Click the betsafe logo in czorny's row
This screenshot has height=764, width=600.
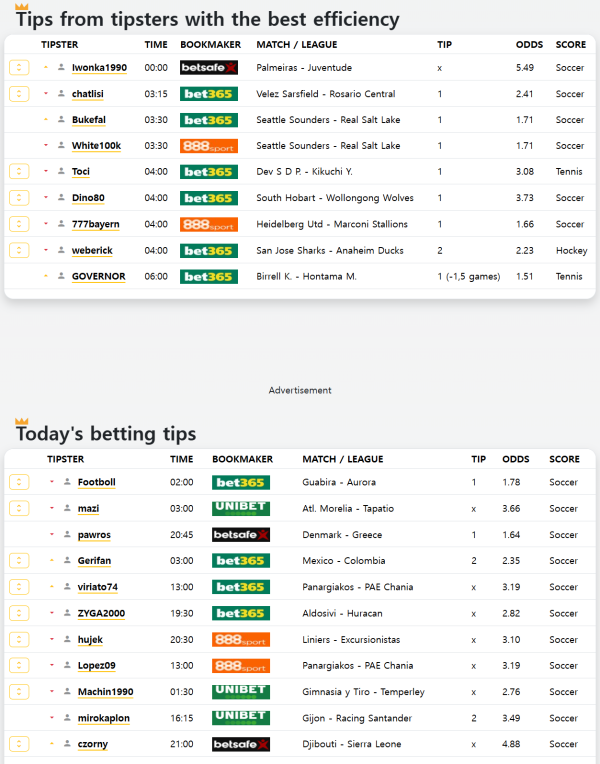(241, 744)
